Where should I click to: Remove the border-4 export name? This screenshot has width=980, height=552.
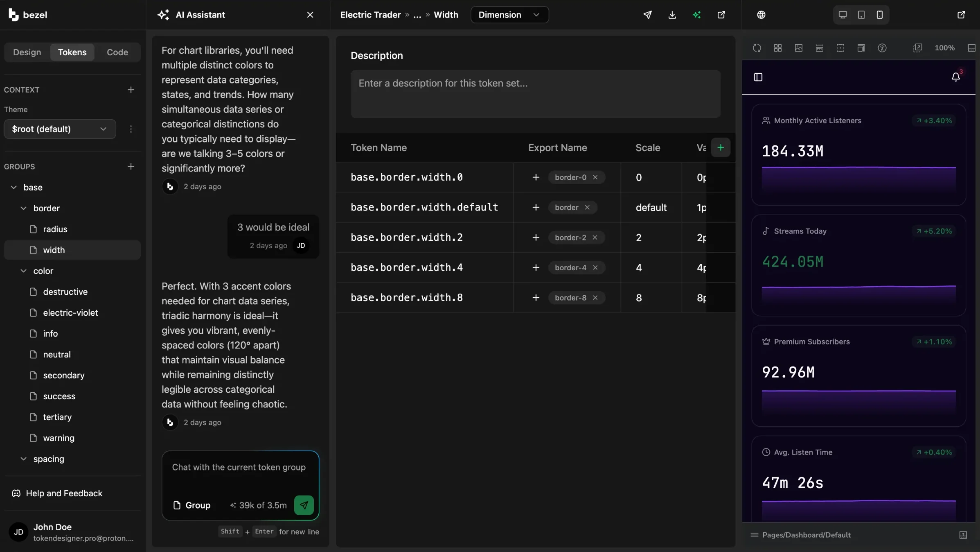595,267
